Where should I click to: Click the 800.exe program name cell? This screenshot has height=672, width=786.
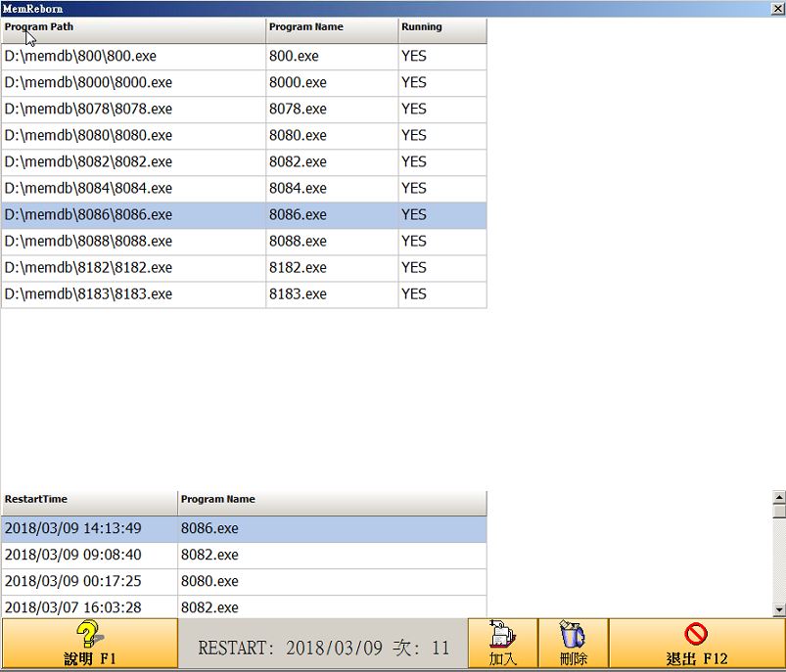(x=332, y=56)
